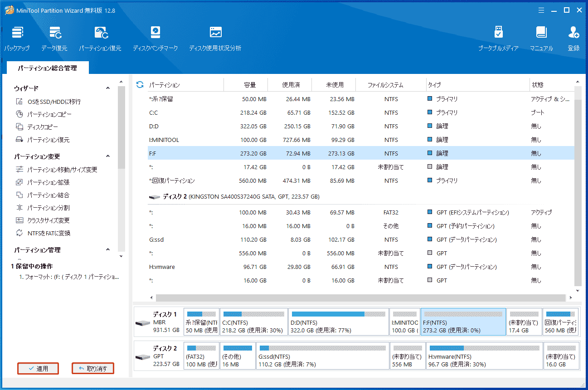The width and height of the screenshot is (588, 390).
Task: Select (その他) 16 MB block in Disk 2 map
Action: [x=238, y=356]
